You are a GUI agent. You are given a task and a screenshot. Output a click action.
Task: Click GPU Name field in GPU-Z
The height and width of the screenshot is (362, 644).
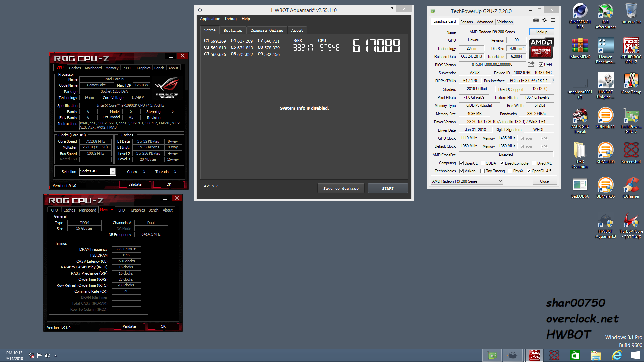tap(492, 32)
